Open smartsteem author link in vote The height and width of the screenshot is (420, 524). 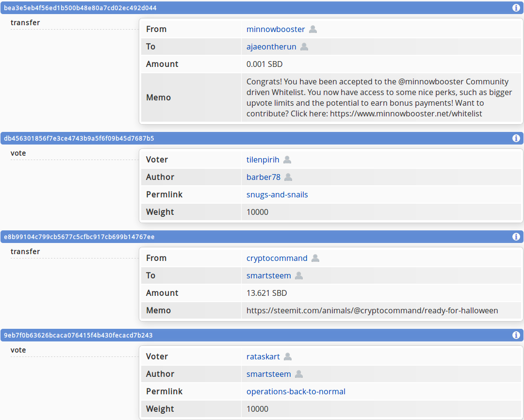(x=269, y=374)
